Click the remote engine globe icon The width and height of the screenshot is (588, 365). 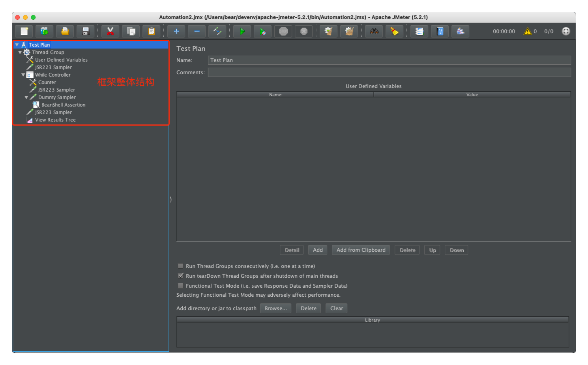(566, 31)
